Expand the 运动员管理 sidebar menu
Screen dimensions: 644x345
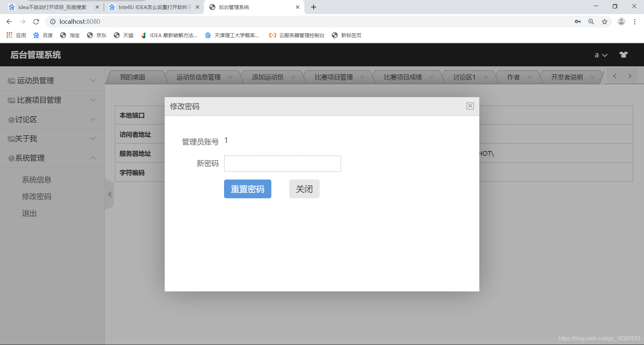(x=52, y=81)
